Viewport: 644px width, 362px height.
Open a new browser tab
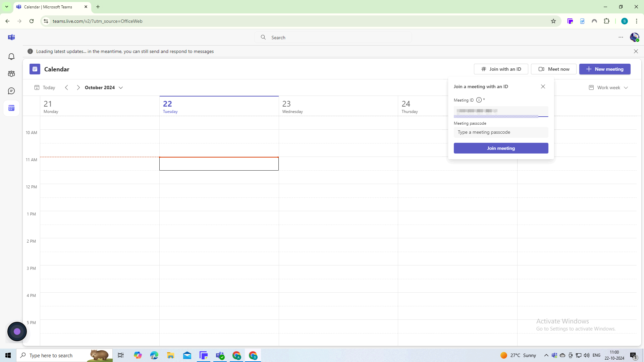point(98,7)
